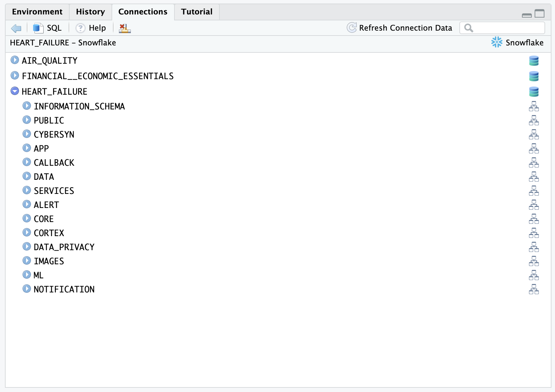
Task: Select the NOTIFICATION schema name
Action: tap(64, 290)
